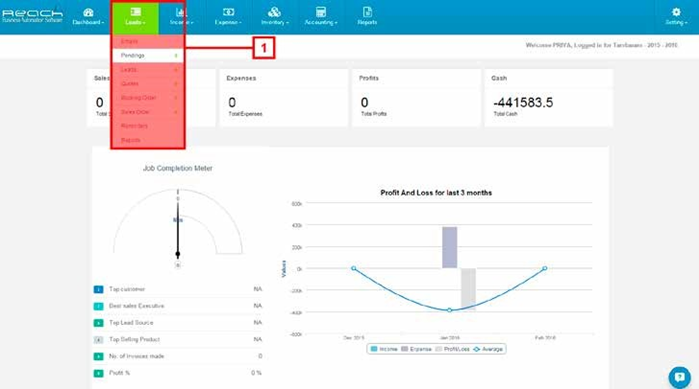The image size is (699, 389).
Task: Toggle Expense series in chart legend
Action: click(x=416, y=349)
